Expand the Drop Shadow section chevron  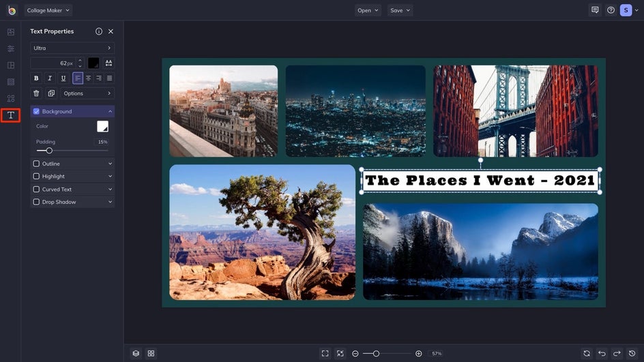click(x=110, y=202)
